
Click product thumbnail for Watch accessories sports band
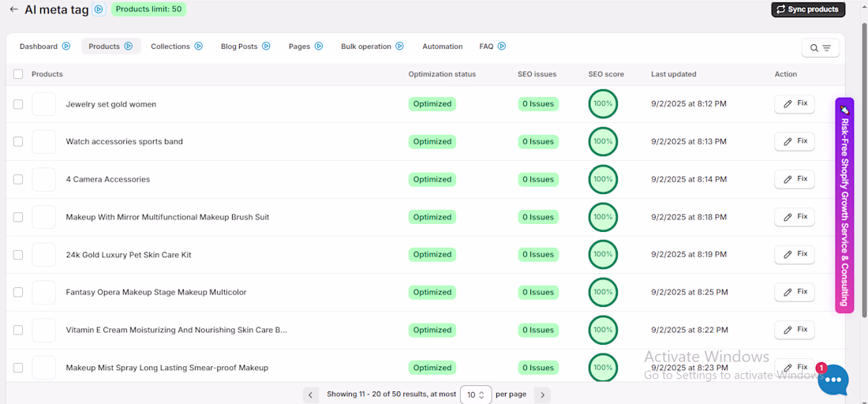pos(43,142)
